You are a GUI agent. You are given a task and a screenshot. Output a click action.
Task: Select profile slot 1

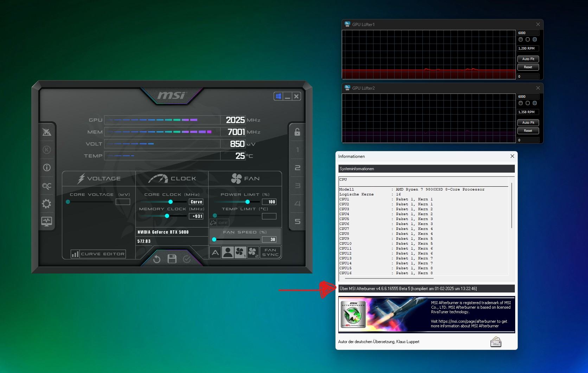point(298,150)
